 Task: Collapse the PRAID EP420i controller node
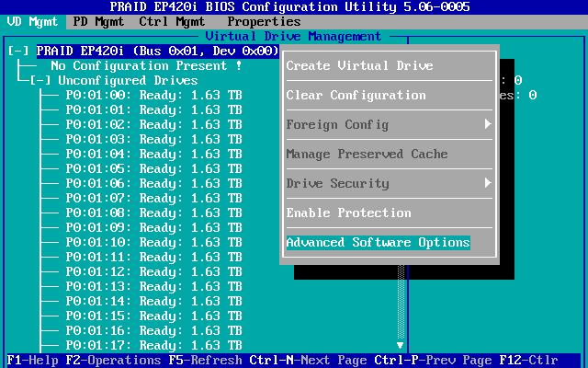(18, 51)
